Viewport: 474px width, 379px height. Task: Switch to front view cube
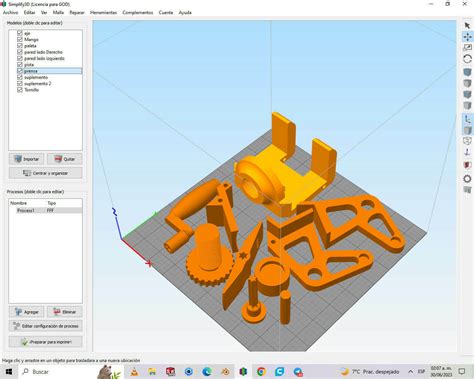(x=467, y=94)
